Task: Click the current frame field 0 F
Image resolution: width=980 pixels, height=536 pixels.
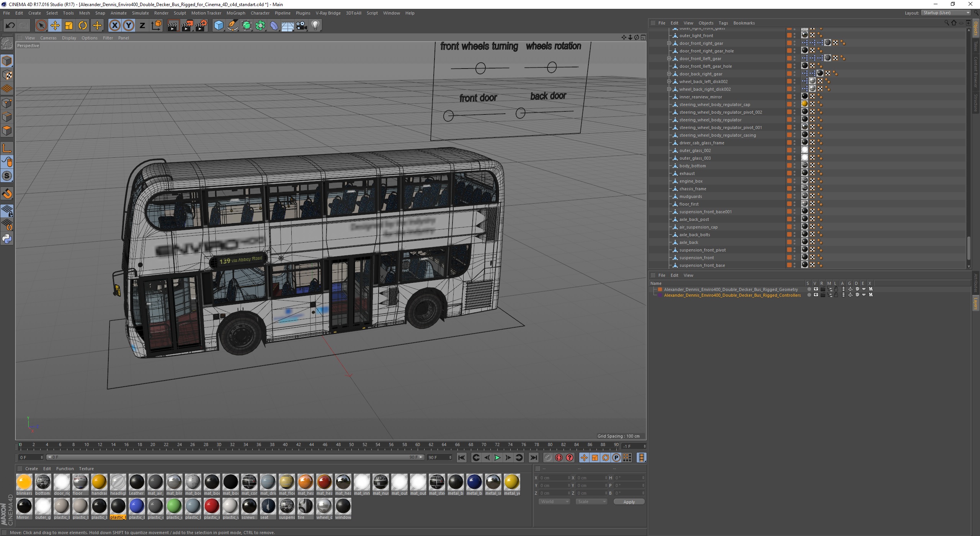Action: coord(31,458)
